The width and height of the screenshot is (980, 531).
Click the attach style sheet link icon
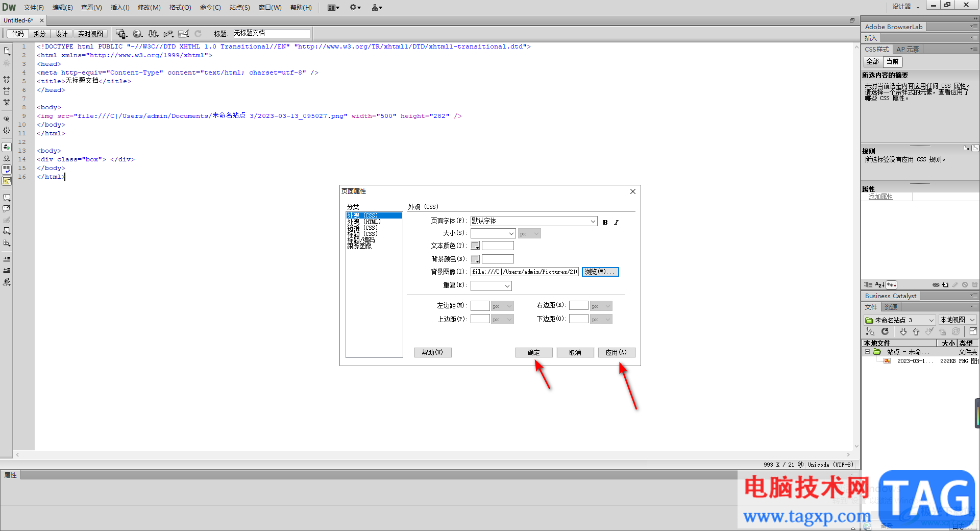[936, 285]
